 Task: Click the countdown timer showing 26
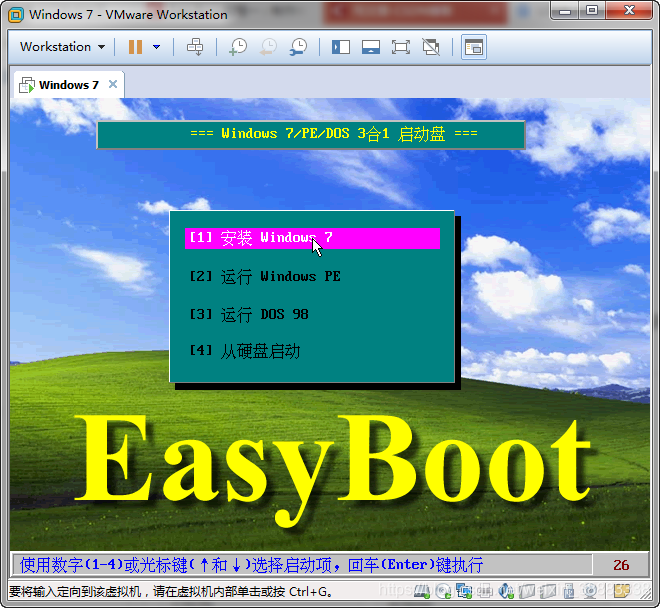click(x=621, y=565)
